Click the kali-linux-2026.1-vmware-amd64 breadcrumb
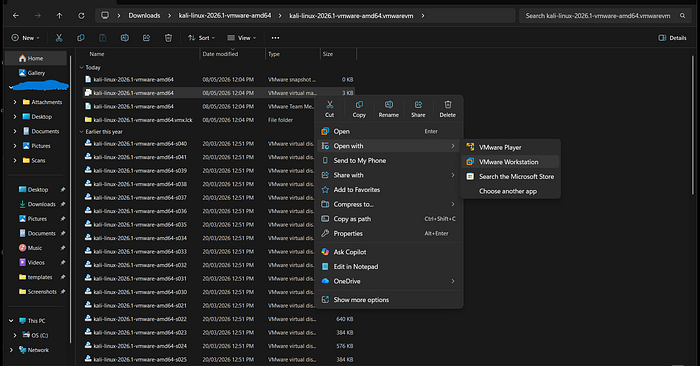The width and height of the screenshot is (700, 366). pos(225,16)
